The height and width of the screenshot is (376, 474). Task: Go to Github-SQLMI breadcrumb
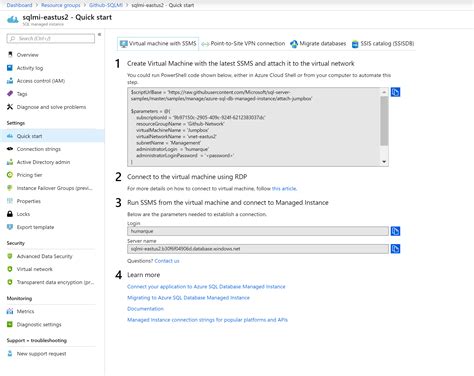(106, 5)
